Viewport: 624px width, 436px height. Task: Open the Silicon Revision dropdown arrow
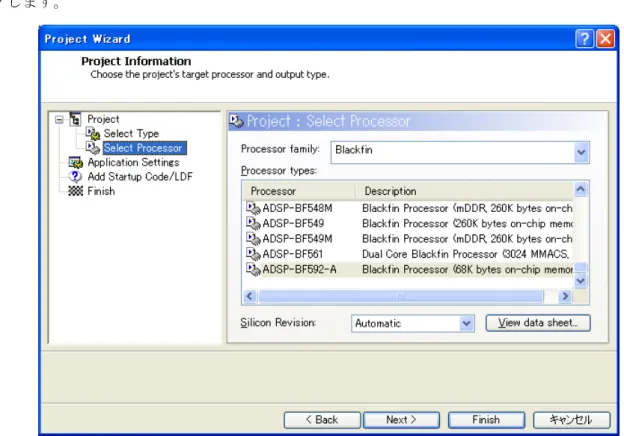pyautogui.click(x=466, y=323)
